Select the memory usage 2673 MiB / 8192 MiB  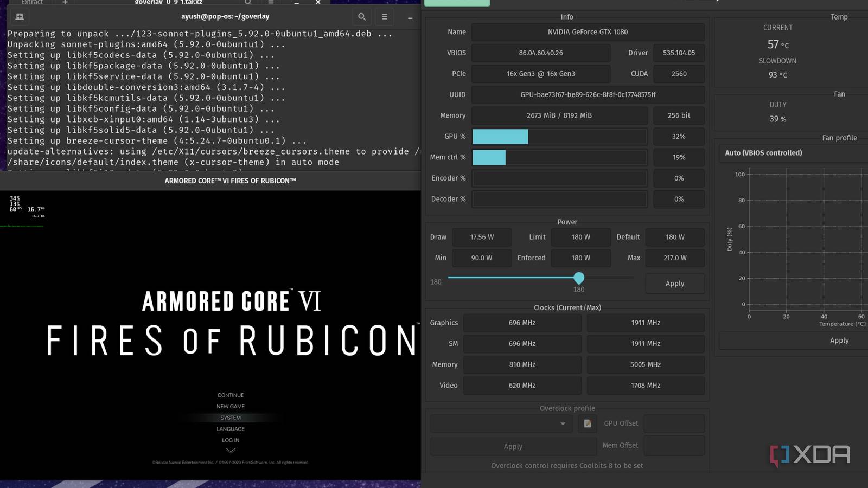559,115
